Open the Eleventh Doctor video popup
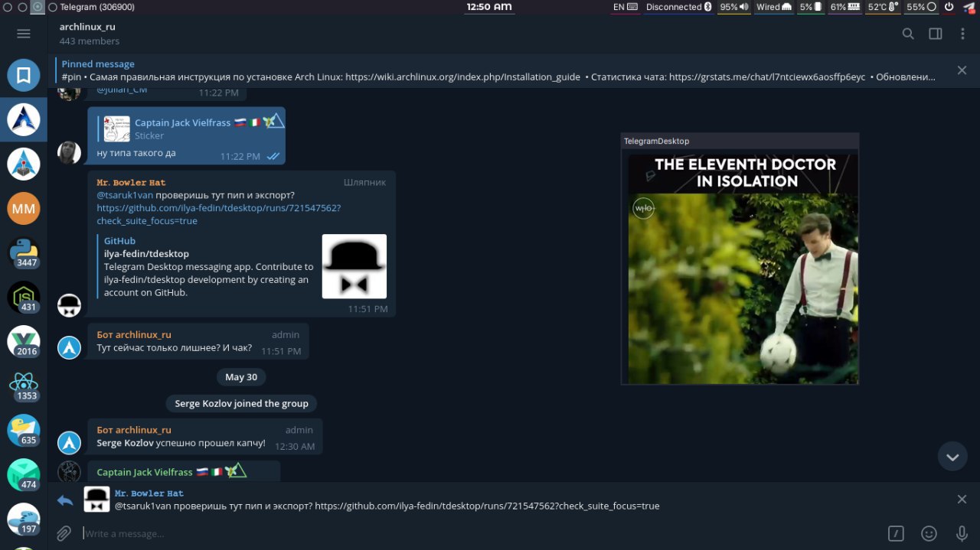The image size is (980, 550). pos(740,259)
